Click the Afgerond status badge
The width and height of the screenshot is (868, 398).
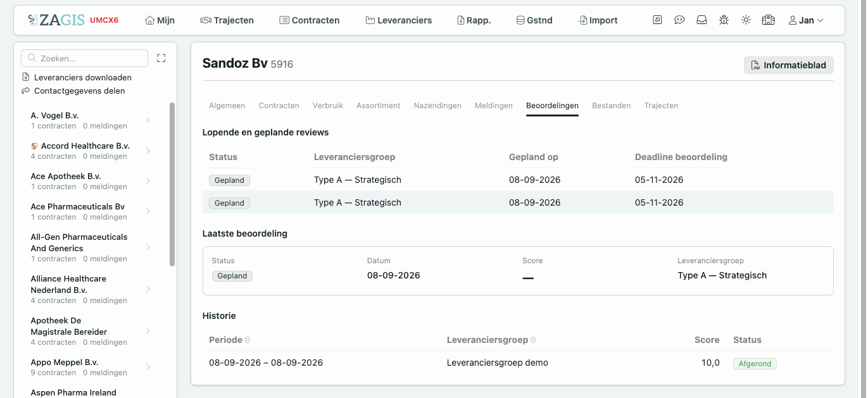point(755,364)
